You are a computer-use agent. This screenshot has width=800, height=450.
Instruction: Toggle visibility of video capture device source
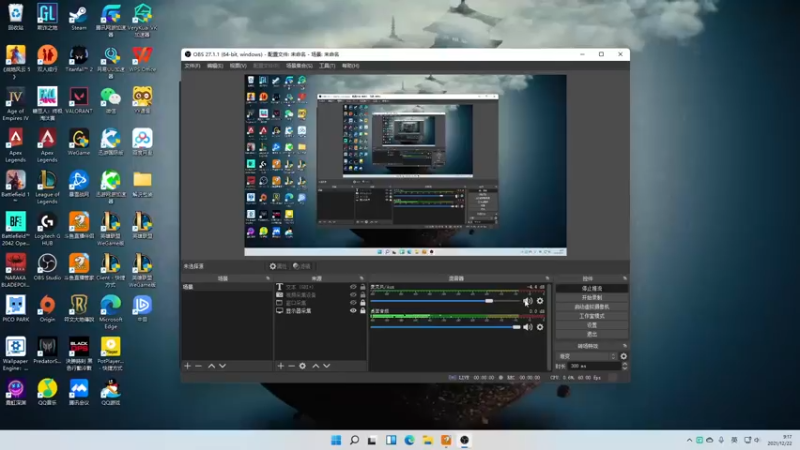(353, 295)
